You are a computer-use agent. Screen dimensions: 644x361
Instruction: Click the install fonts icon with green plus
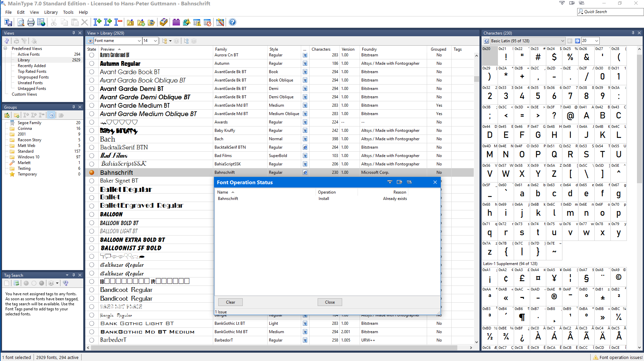97,22
